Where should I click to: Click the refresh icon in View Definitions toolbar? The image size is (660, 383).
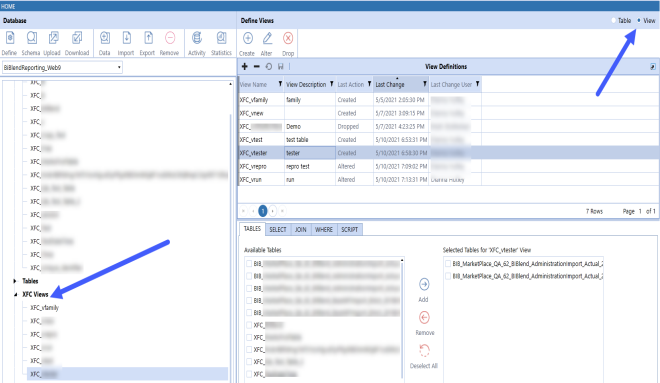[269, 66]
